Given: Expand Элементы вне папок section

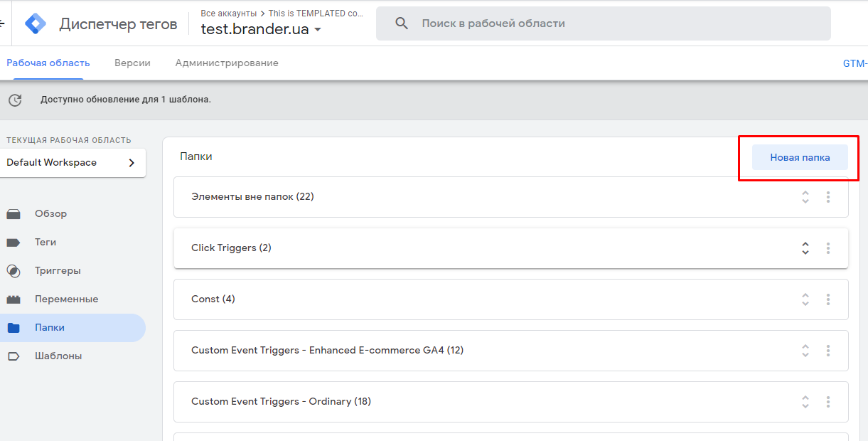Looking at the screenshot, I should click(805, 197).
